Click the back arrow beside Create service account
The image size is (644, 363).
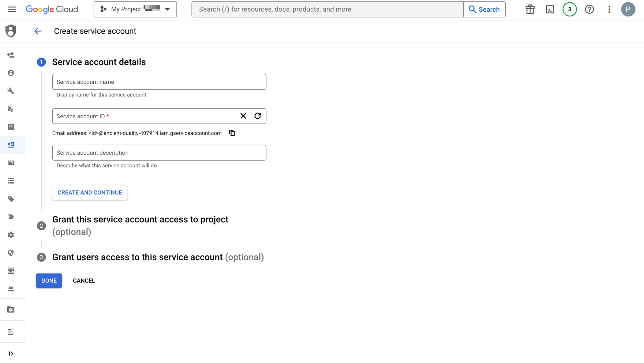pyautogui.click(x=38, y=31)
